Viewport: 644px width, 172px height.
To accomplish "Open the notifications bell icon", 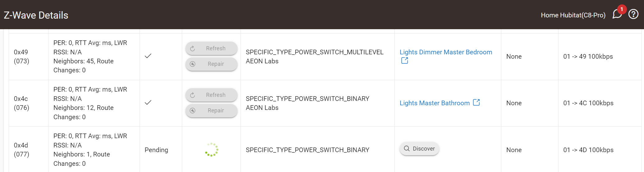I will click(617, 14).
